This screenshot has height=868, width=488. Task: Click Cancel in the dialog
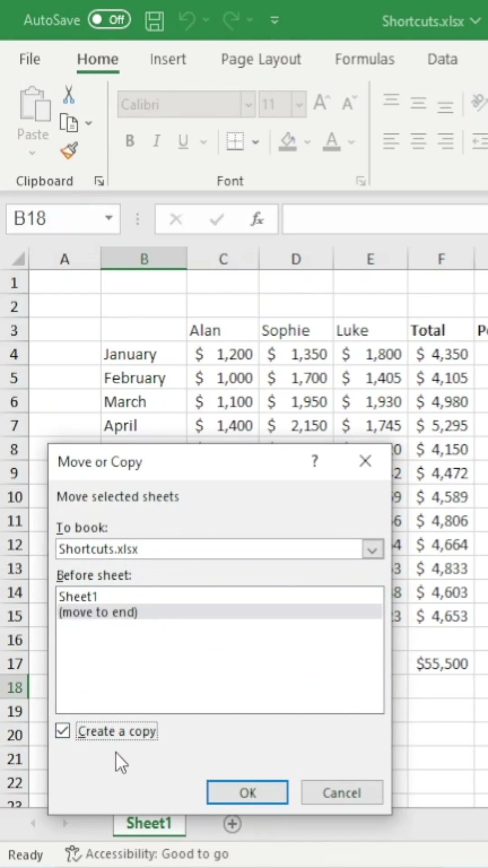342,793
